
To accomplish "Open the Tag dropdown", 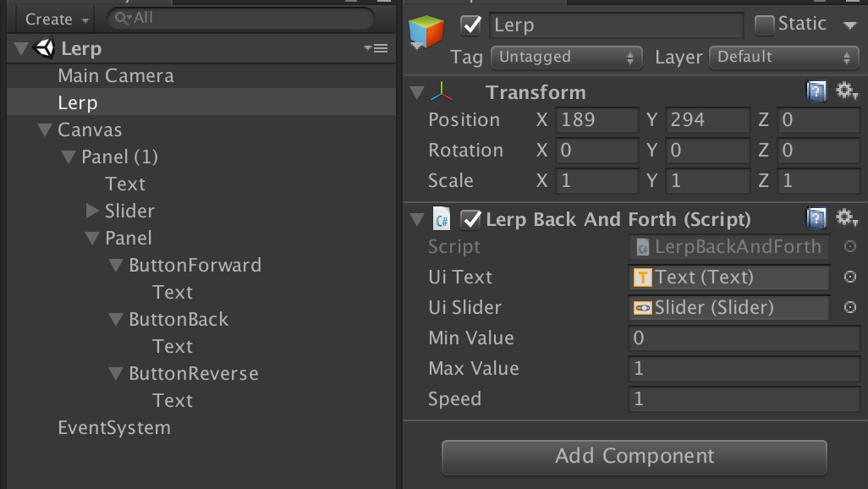I will (x=566, y=57).
